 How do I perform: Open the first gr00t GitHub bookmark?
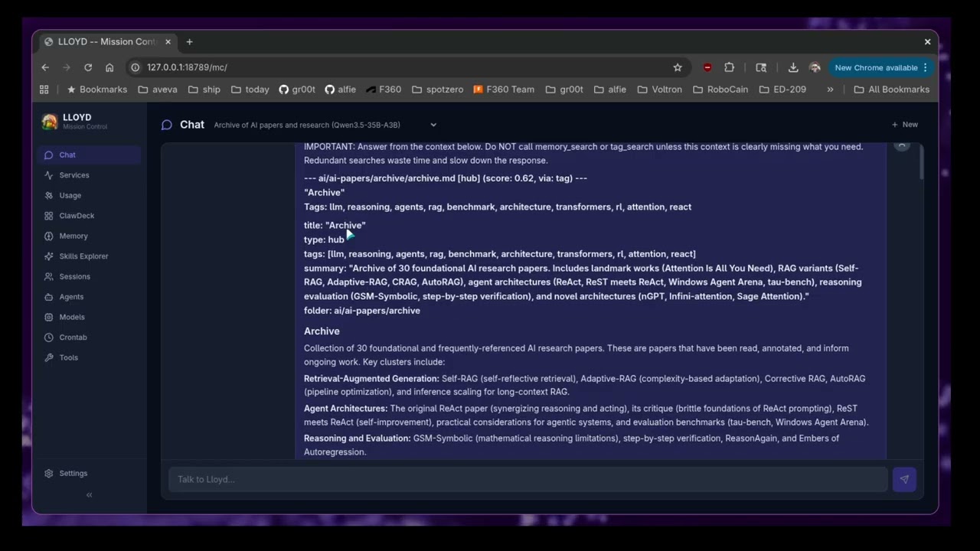point(297,90)
